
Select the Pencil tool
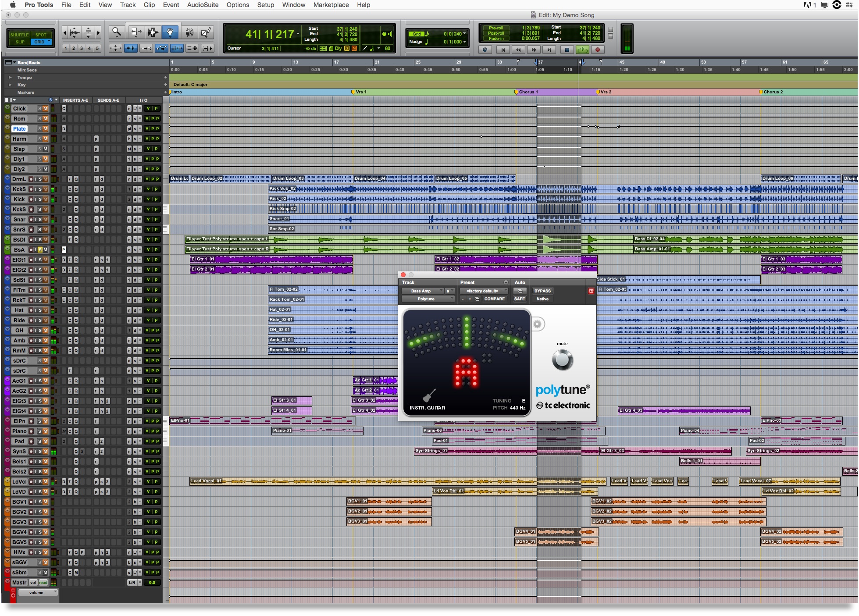tap(206, 32)
